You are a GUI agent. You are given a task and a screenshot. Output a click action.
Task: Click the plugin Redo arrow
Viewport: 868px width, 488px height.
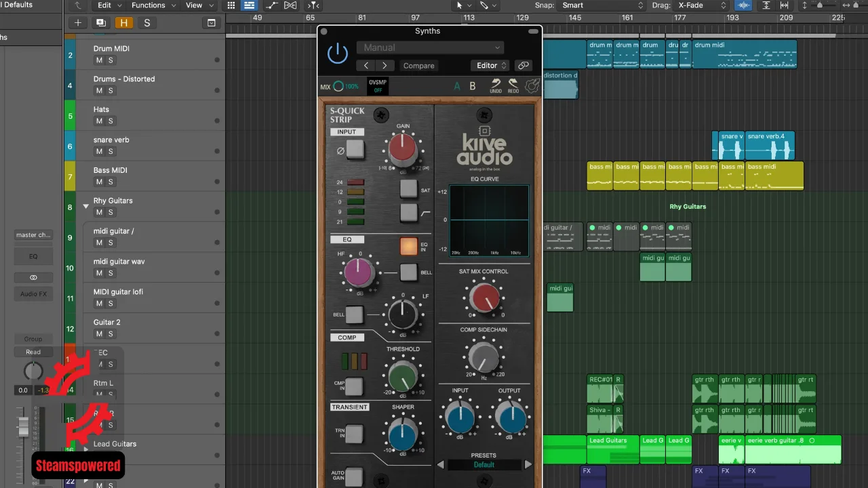[513, 85]
